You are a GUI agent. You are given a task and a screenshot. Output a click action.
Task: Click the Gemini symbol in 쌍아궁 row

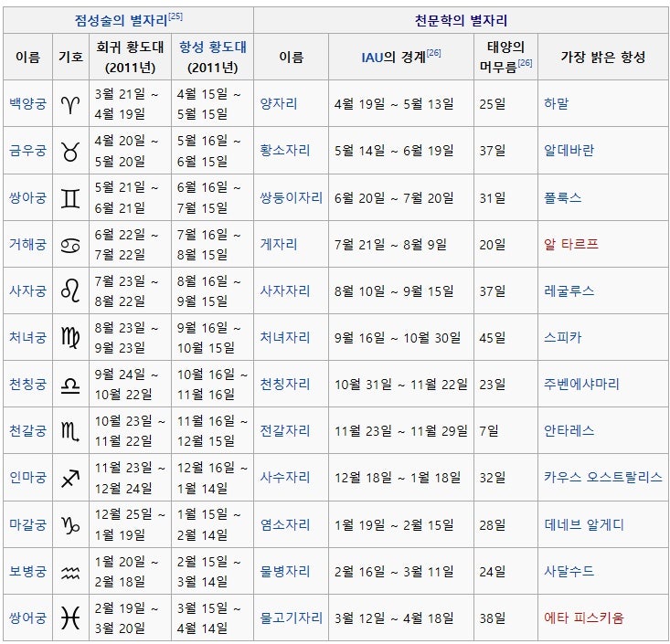pyautogui.click(x=70, y=197)
